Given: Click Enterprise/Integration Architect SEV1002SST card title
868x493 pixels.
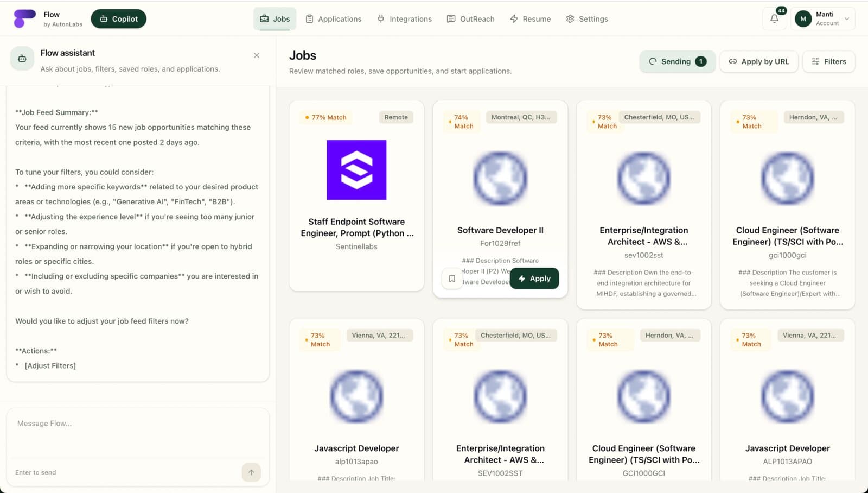Looking at the screenshot, I should (x=500, y=454).
